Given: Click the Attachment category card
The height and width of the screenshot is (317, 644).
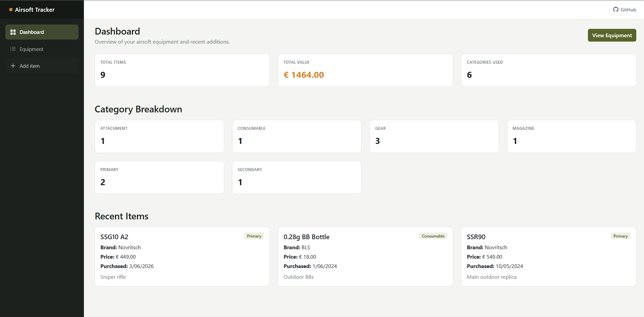Looking at the screenshot, I should (x=159, y=136).
